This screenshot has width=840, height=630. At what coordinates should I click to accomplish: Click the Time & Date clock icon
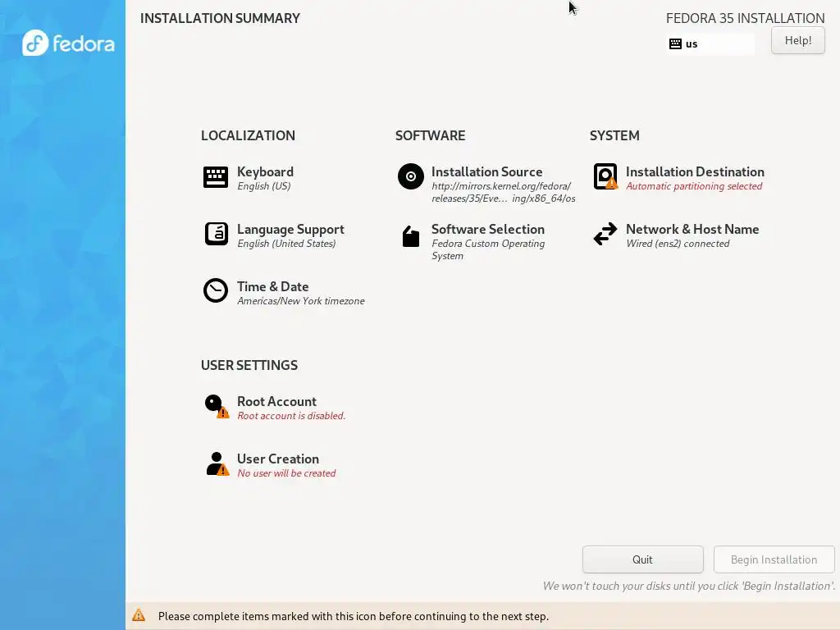(216, 290)
